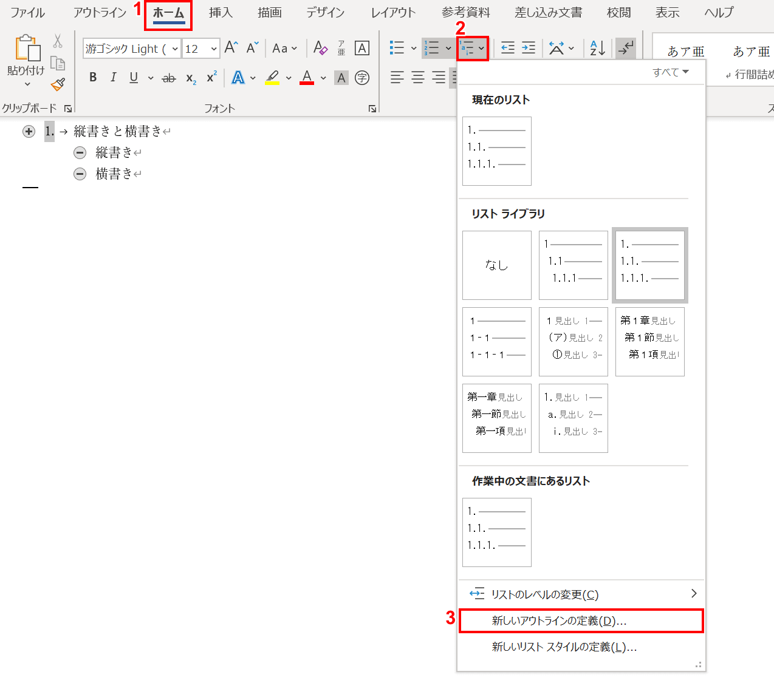Click 新しいリスト スタイルの定義(L)...

coord(581,647)
